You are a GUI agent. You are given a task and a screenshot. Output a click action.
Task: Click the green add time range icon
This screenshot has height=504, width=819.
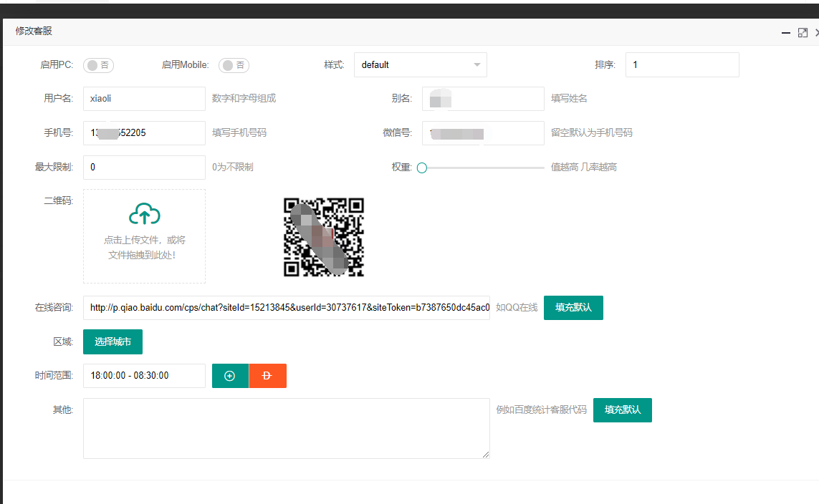230,376
